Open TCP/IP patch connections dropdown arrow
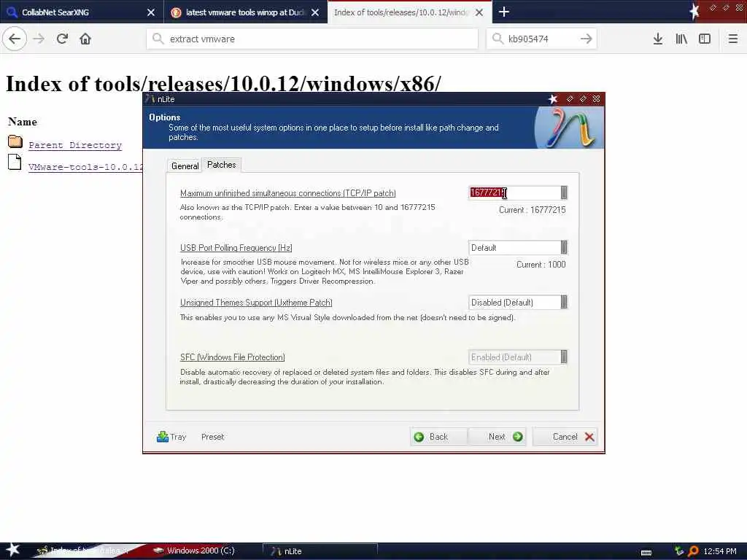The width and height of the screenshot is (747, 560). click(564, 192)
